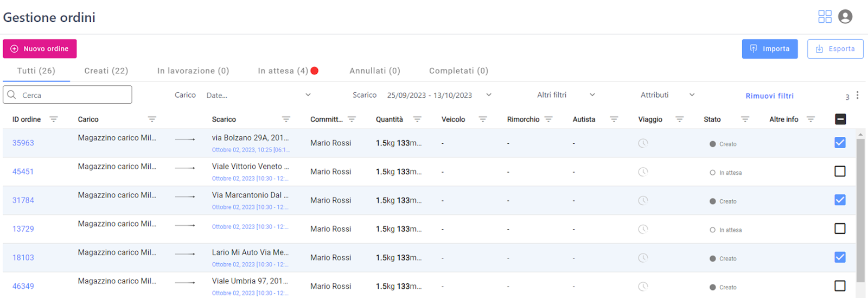Filter the Scarico column

(286, 119)
